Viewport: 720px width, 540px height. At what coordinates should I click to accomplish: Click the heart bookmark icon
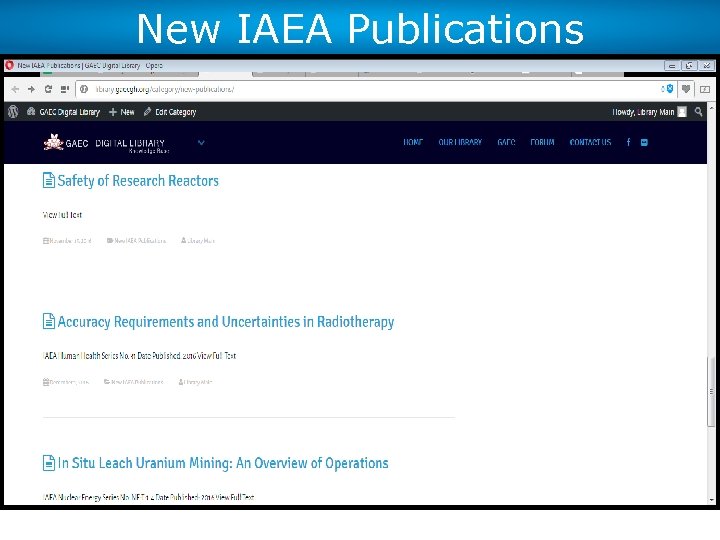tap(686, 89)
